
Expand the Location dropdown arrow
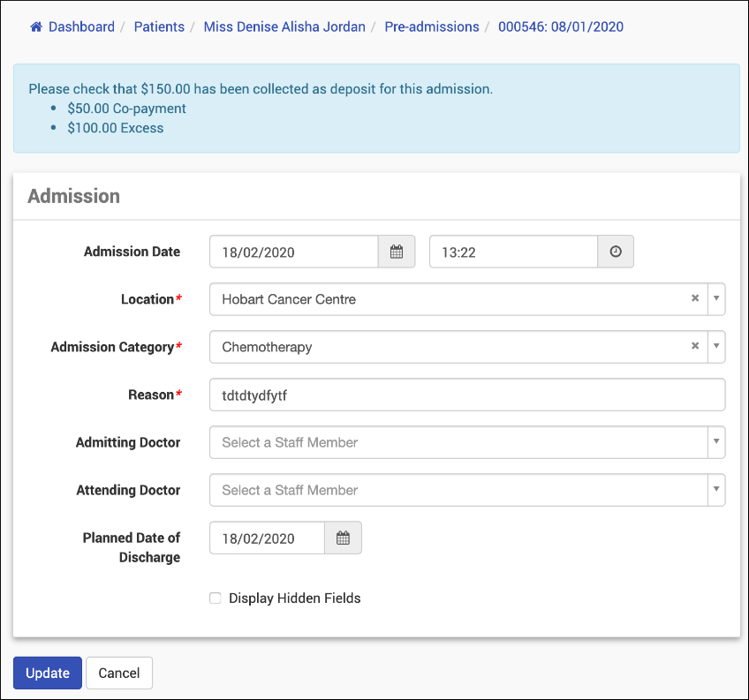click(716, 298)
